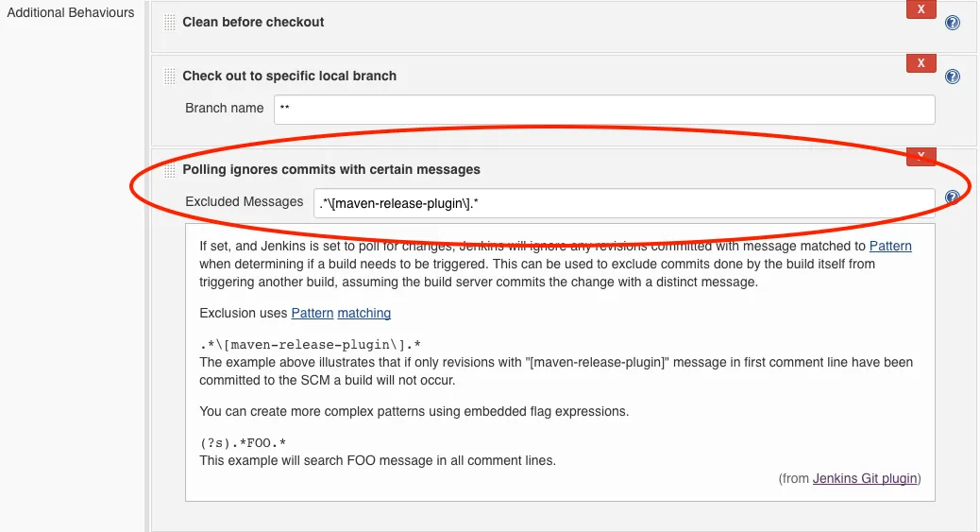Open help for Clean before checkout

point(953,23)
